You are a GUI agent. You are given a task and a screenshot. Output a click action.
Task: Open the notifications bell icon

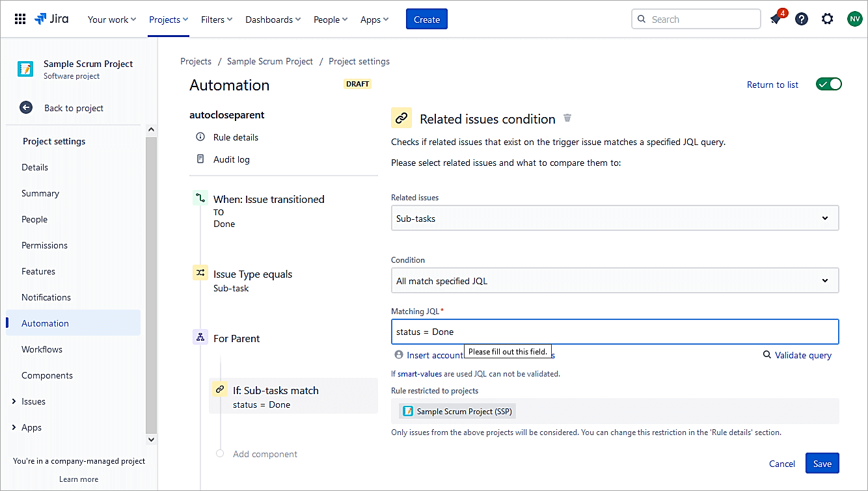pyautogui.click(x=776, y=20)
